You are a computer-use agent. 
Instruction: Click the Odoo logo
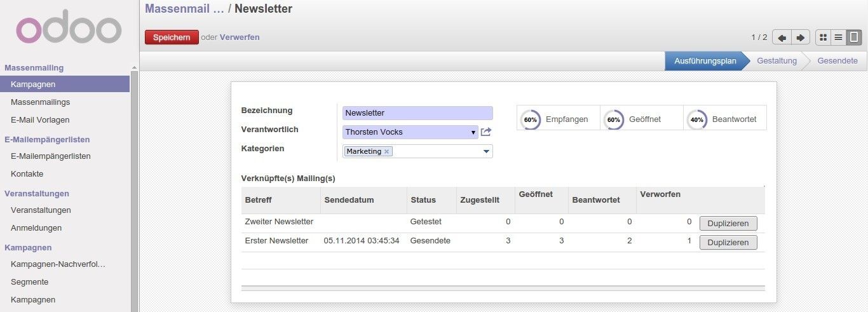pos(69,30)
